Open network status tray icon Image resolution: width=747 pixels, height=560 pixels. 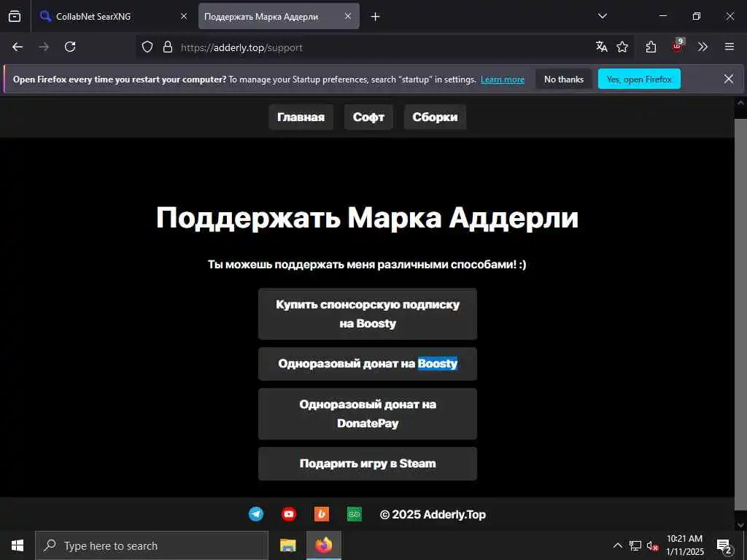635,545
